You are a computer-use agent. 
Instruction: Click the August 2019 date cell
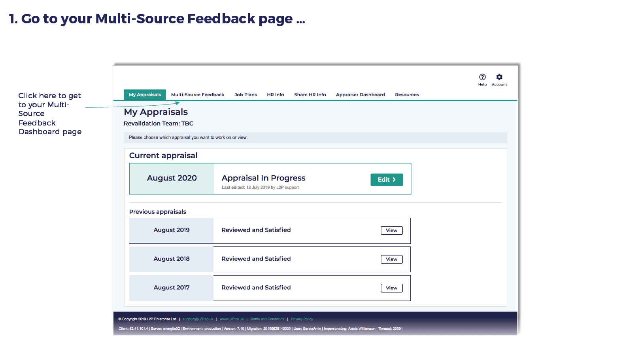172,230
